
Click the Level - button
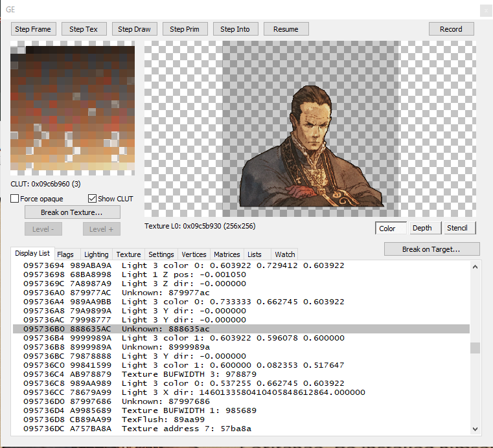(x=43, y=229)
